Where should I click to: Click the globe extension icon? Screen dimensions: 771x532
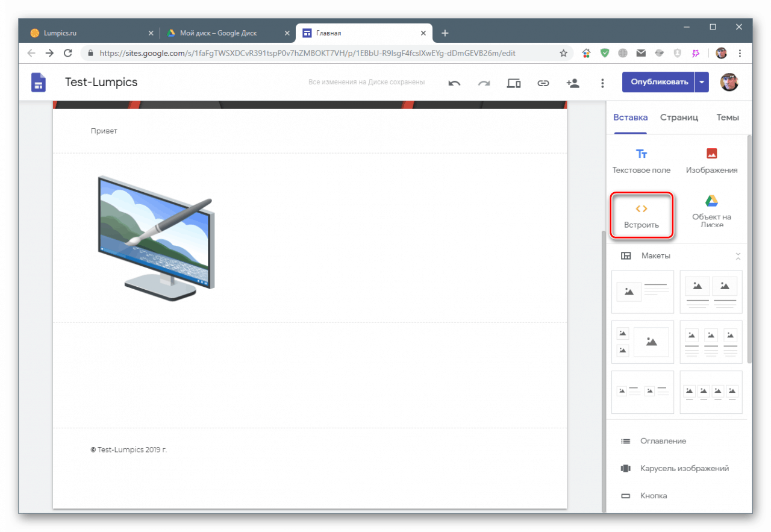point(623,53)
